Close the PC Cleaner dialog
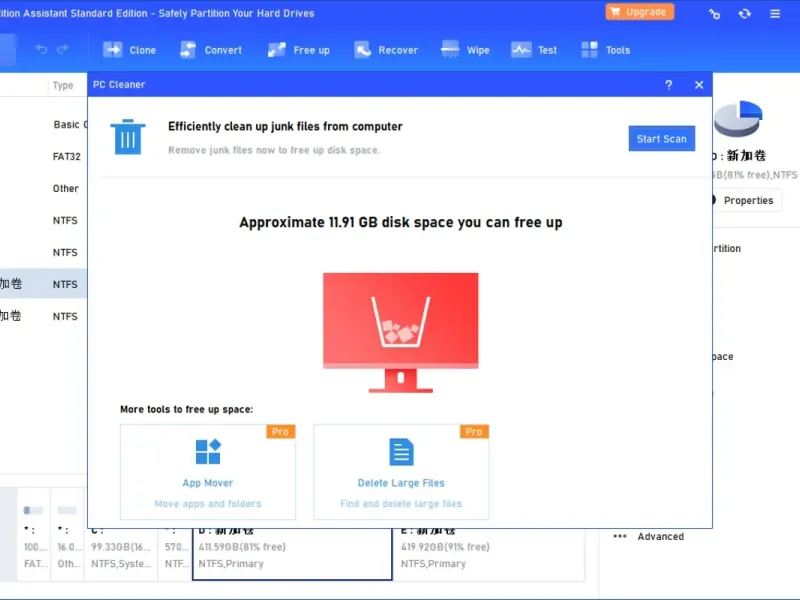Screen dimensions: 800x600 [x=699, y=85]
